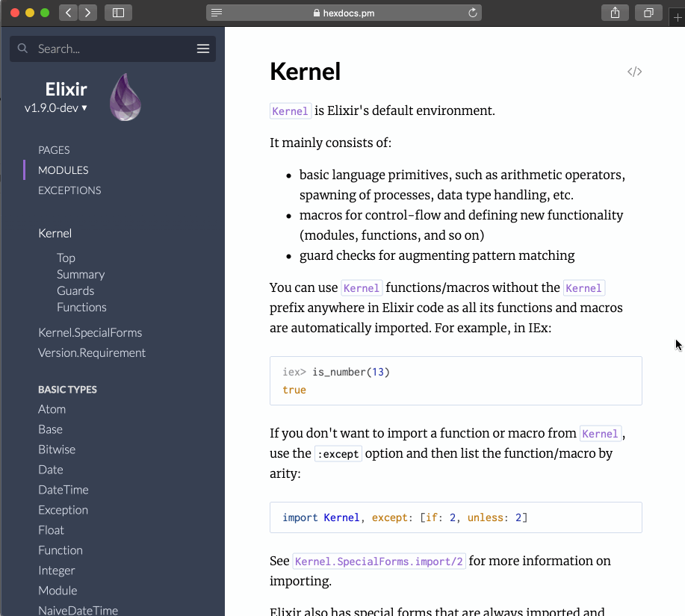This screenshot has width=685, height=616.
Task: Show the Safari sidebar panel
Action: click(118, 13)
